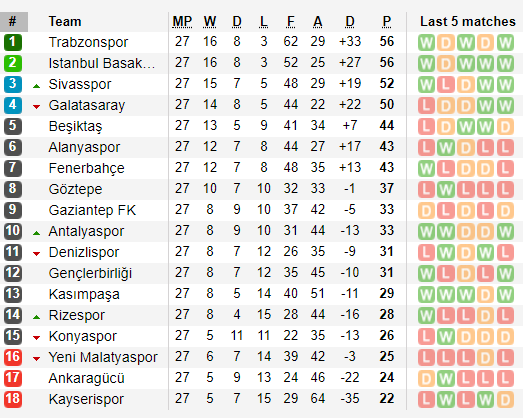Click Konyaspor's red down-arrow indicator
523x418 pixels.
[37, 338]
